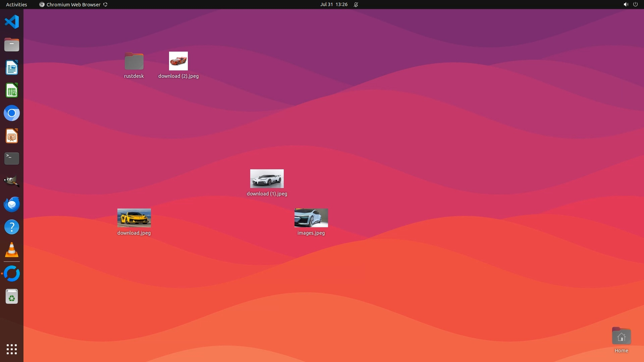Launch Chromium browser from dock

pyautogui.click(x=12, y=113)
